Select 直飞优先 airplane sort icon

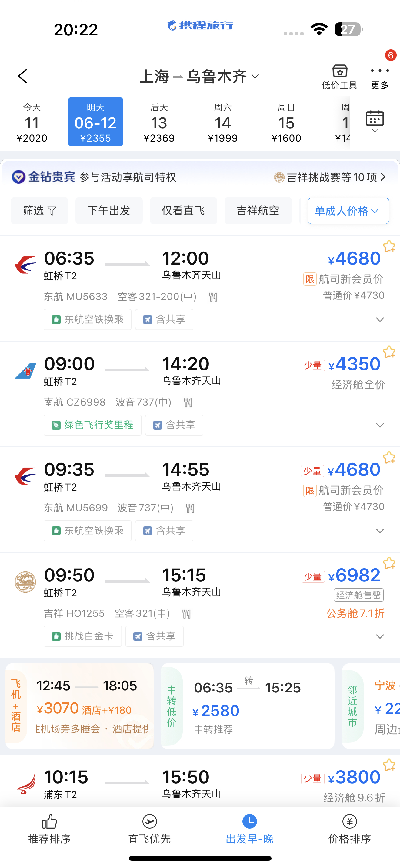[x=149, y=821]
